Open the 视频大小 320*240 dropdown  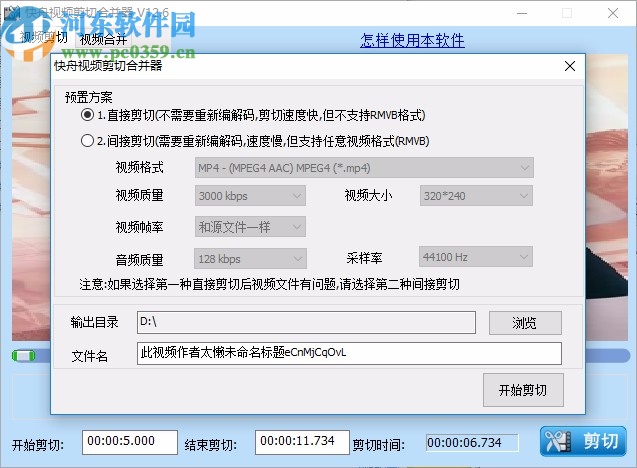(x=476, y=196)
